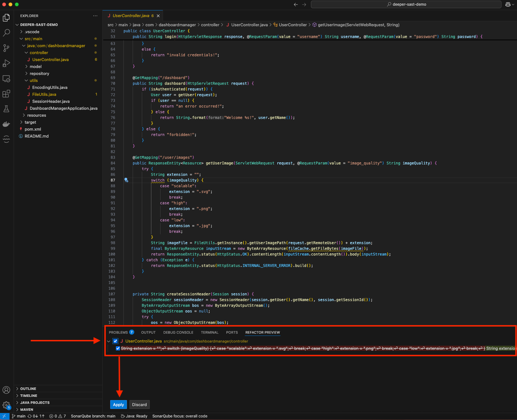Discard the pending refactoring
The image size is (517, 420).
(139, 405)
